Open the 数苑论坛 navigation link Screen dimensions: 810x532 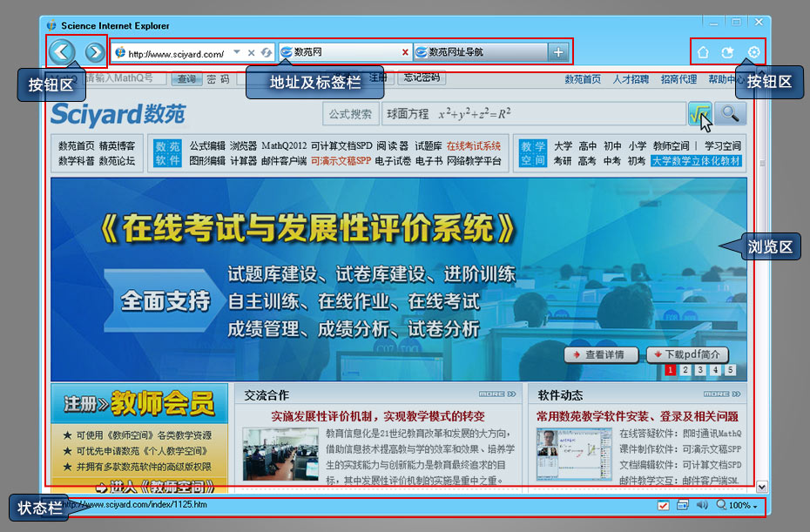[x=117, y=161]
